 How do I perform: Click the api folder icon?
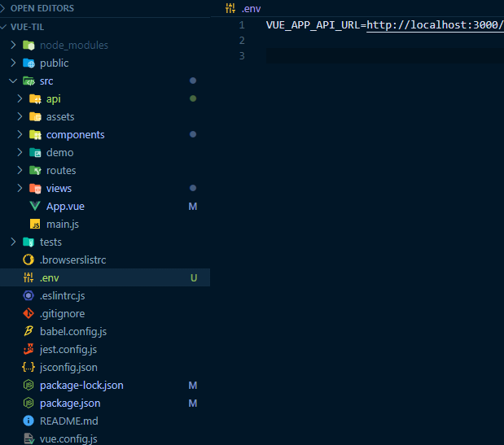tap(35, 99)
